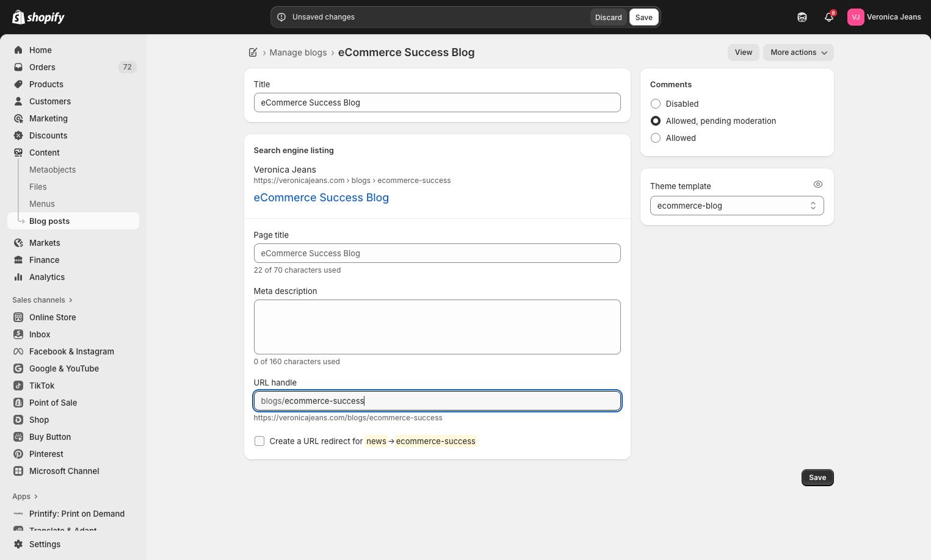Click the Shopify logo in the top bar
The height and width of the screenshot is (560, 931).
[38, 17]
